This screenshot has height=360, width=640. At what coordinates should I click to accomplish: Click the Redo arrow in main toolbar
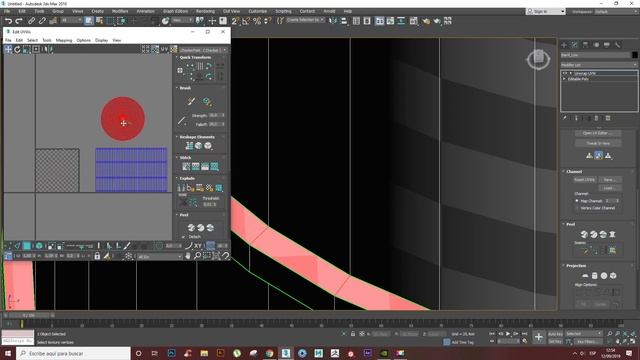click(x=19, y=21)
